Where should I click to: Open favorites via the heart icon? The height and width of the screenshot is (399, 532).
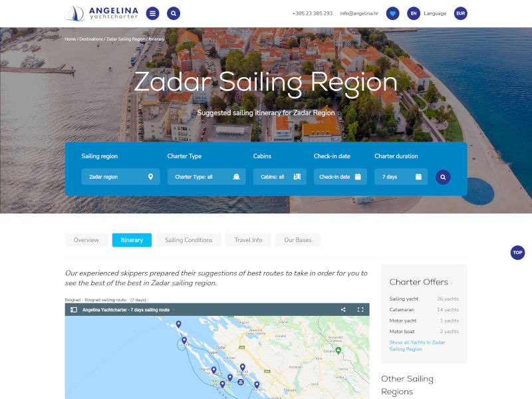point(392,13)
